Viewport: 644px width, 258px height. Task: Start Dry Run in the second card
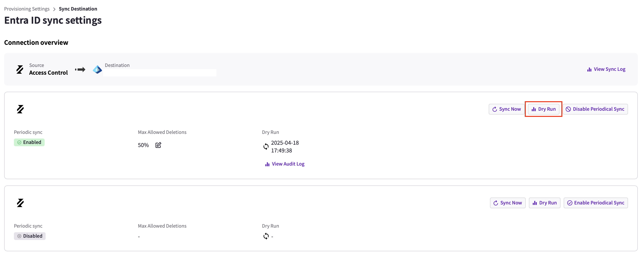click(545, 203)
